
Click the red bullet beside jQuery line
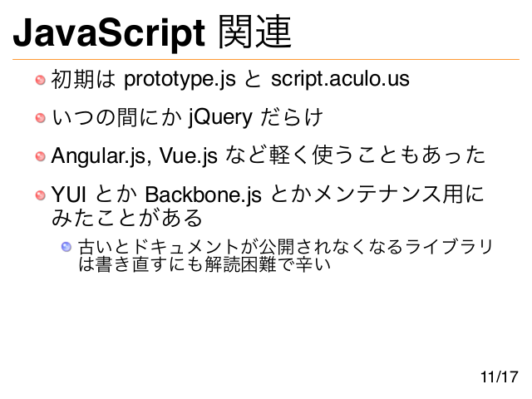(41, 118)
